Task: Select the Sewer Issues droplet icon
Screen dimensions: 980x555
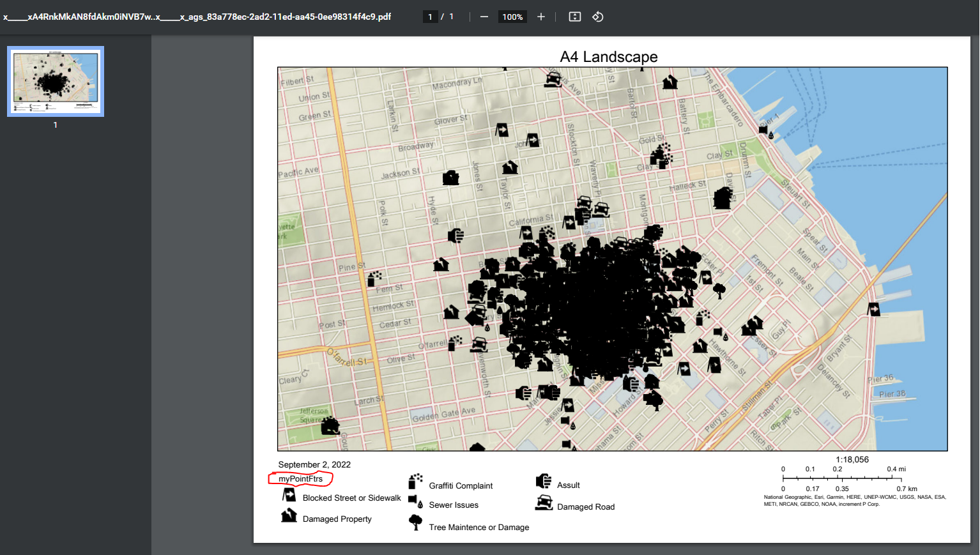Action: pyautogui.click(x=416, y=502)
